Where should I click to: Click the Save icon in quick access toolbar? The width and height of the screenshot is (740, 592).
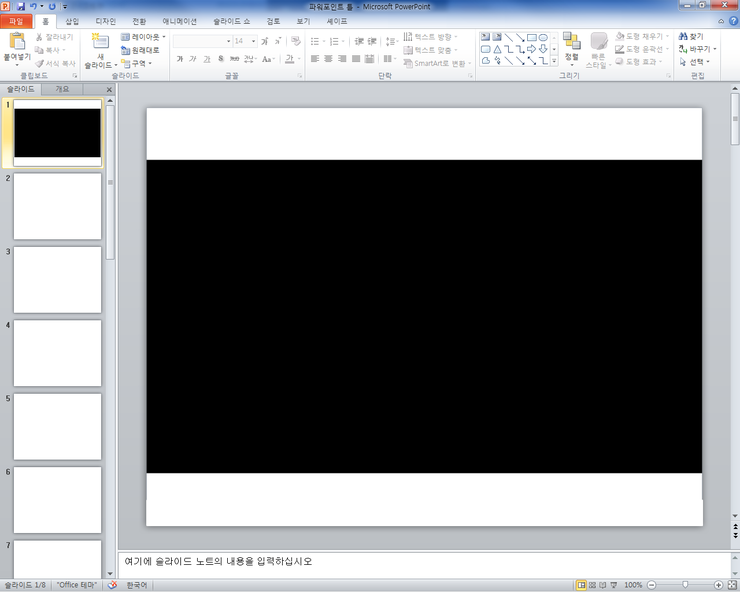pos(21,6)
